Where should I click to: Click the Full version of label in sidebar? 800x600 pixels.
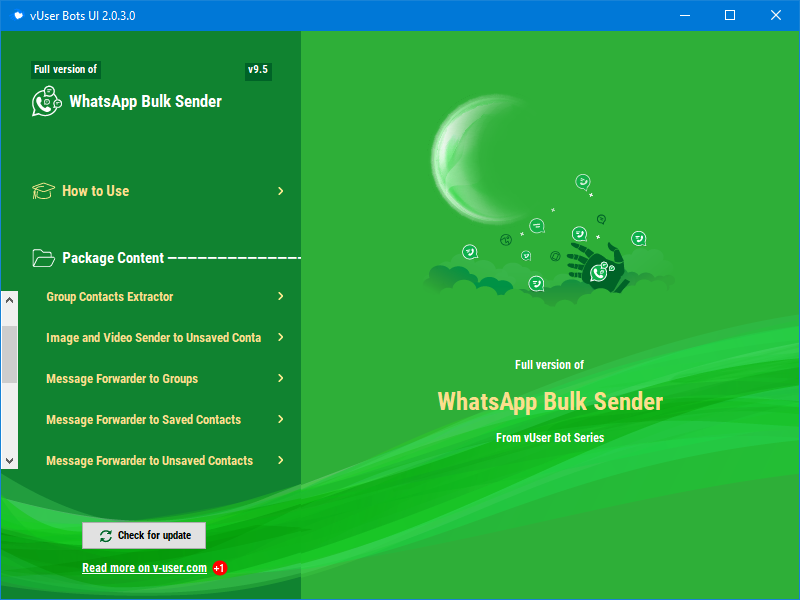pos(66,69)
